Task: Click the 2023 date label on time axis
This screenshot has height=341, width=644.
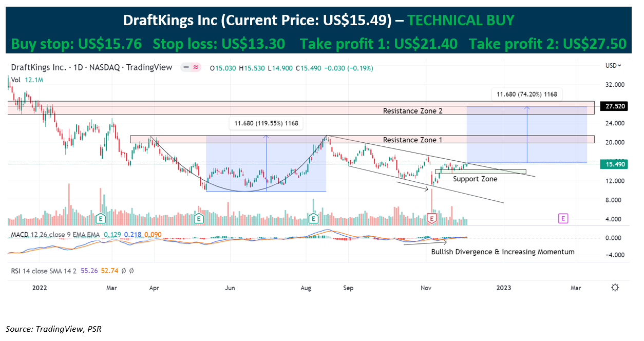Action: [504, 288]
